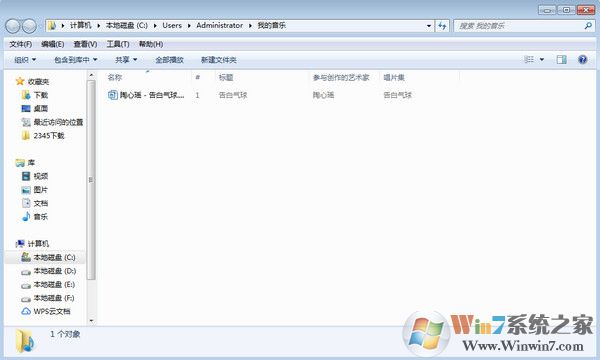Maximize the Explorer window
This screenshot has width=600, height=360.
566,10
